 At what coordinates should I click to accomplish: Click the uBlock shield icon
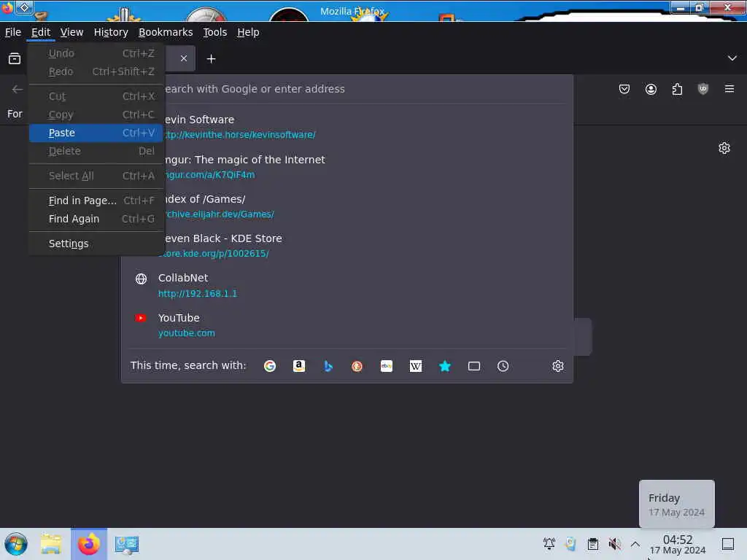[703, 89]
